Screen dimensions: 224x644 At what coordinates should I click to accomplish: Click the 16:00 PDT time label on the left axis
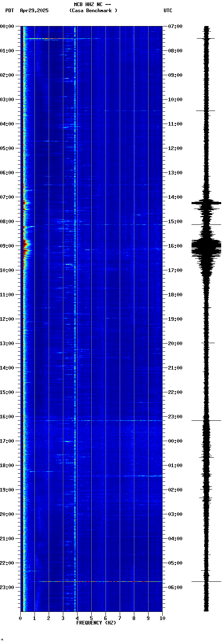[x=7, y=417]
